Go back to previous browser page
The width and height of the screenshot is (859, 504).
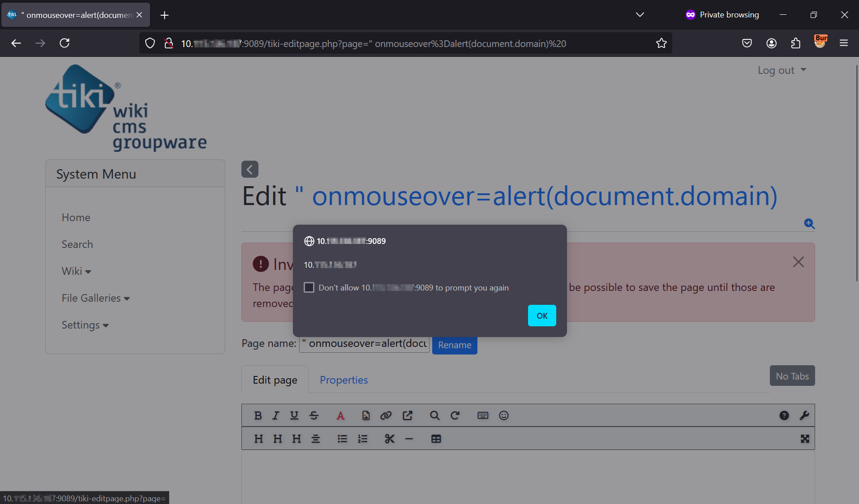coord(16,43)
